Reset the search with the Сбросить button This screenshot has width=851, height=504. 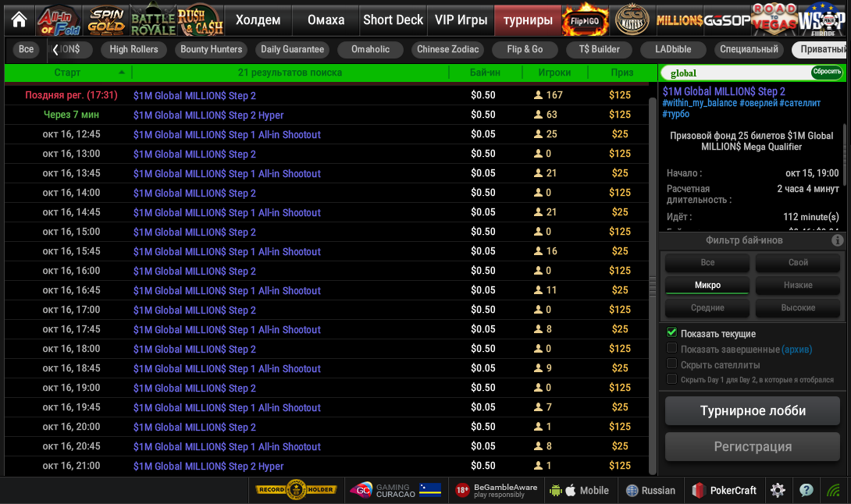tap(827, 73)
